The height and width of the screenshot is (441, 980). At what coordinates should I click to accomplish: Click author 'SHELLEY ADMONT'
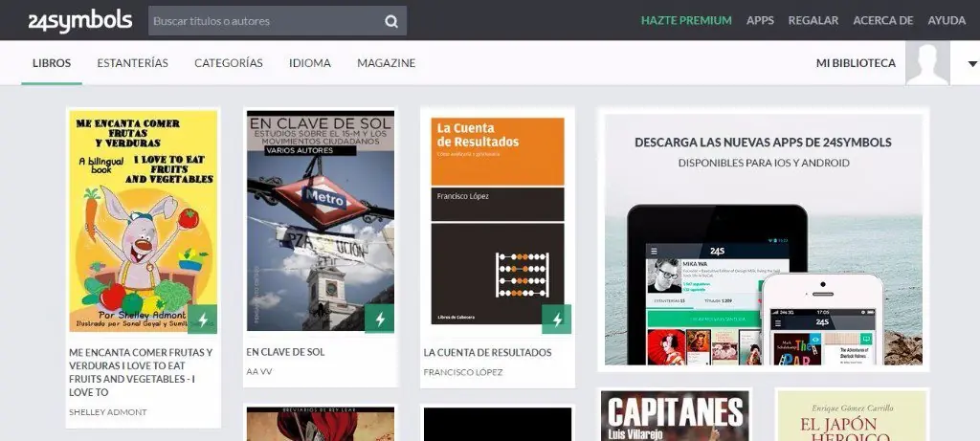click(x=108, y=412)
